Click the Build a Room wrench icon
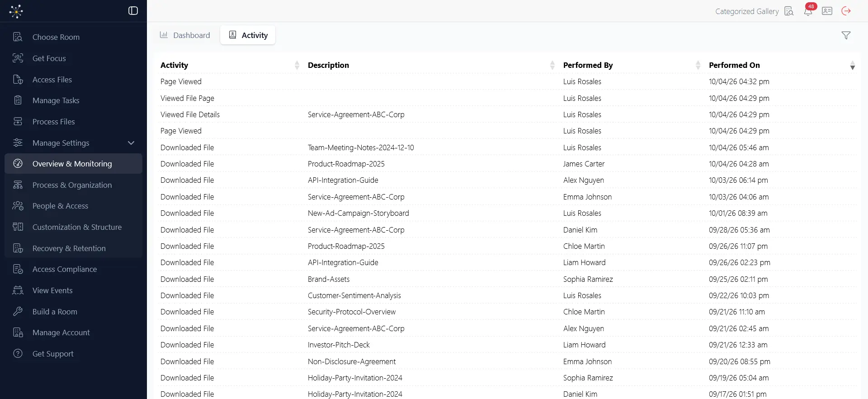The height and width of the screenshot is (399, 868). pos(18,311)
